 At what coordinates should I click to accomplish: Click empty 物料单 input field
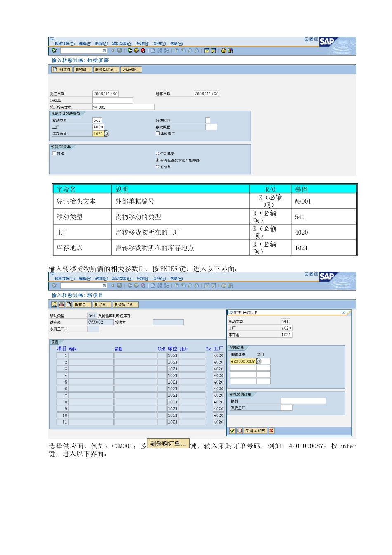[x=113, y=100]
